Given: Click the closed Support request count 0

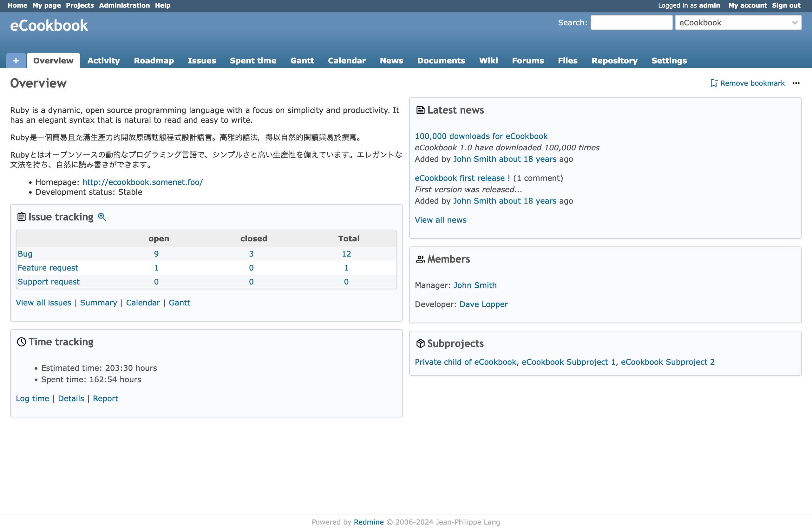Looking at the screenshot, I should 252,282.
